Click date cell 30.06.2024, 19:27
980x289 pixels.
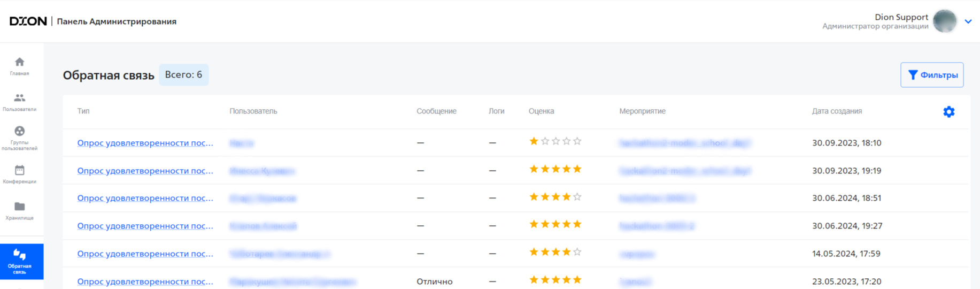click(x=847, y=226)
